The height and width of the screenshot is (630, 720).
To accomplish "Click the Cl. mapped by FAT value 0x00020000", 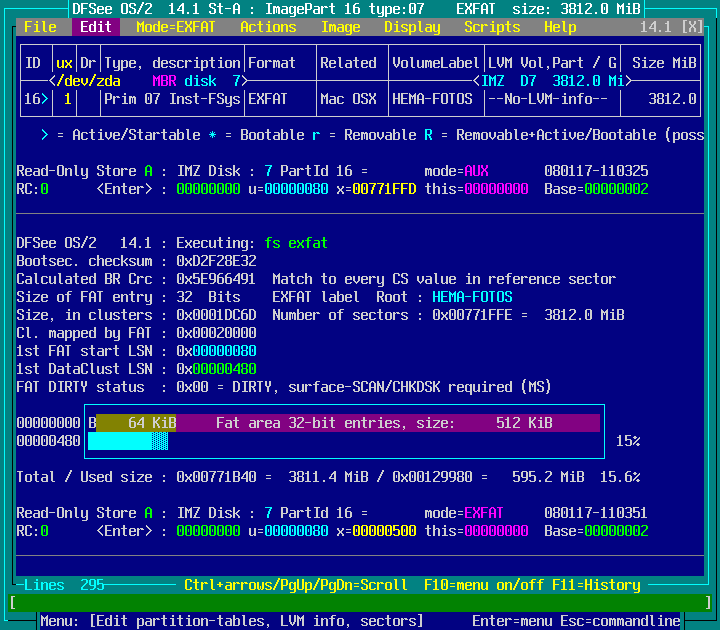I will (216, 333).
